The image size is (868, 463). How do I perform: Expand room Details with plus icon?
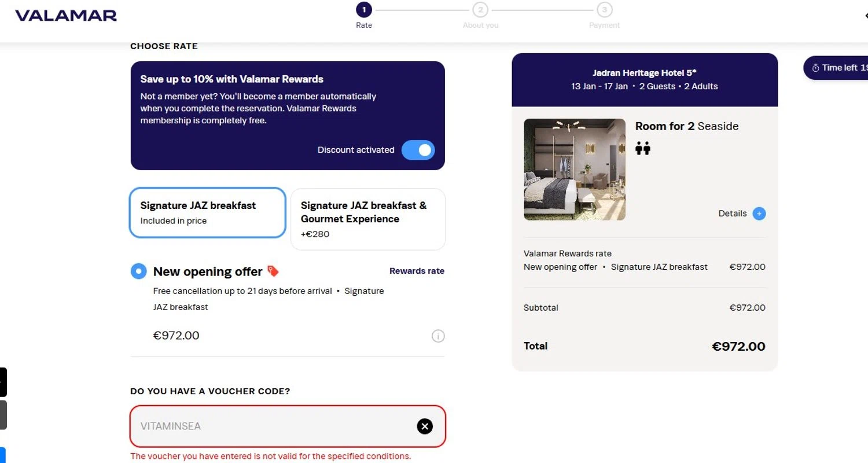[759, 214]
